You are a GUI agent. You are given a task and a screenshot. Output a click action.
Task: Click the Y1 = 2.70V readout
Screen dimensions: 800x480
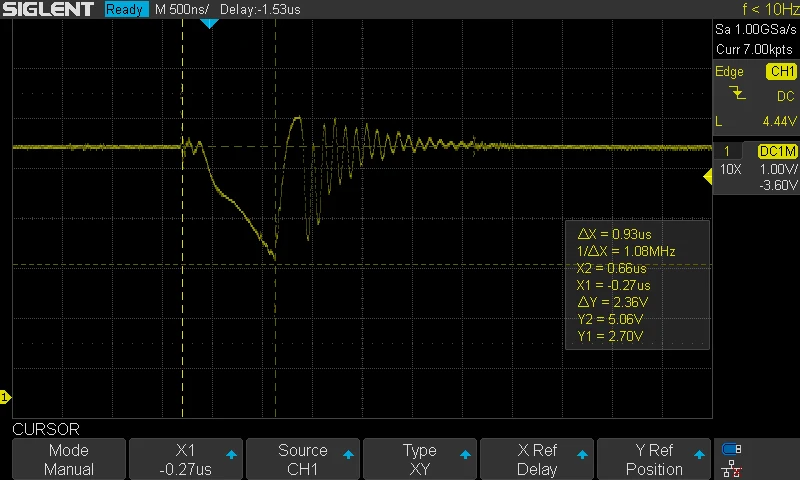tap(610, 336)
